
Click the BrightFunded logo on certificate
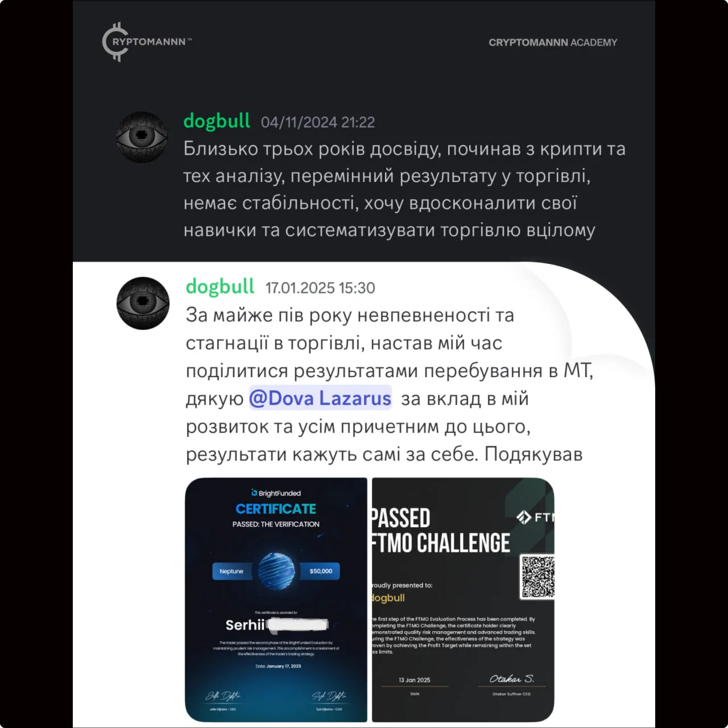click(276, 493)
